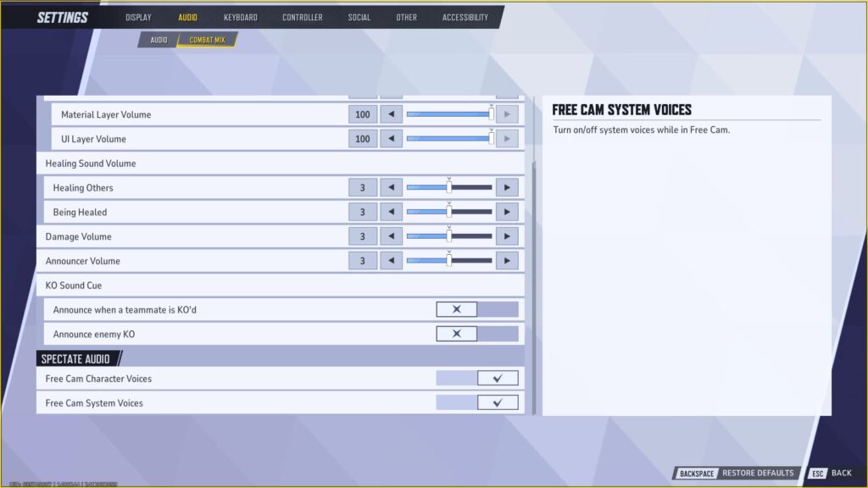868x488 pixels.
Task: Click the right arrow to raise Being Healed
Action: pyautogui.click(x=506, y=211)
